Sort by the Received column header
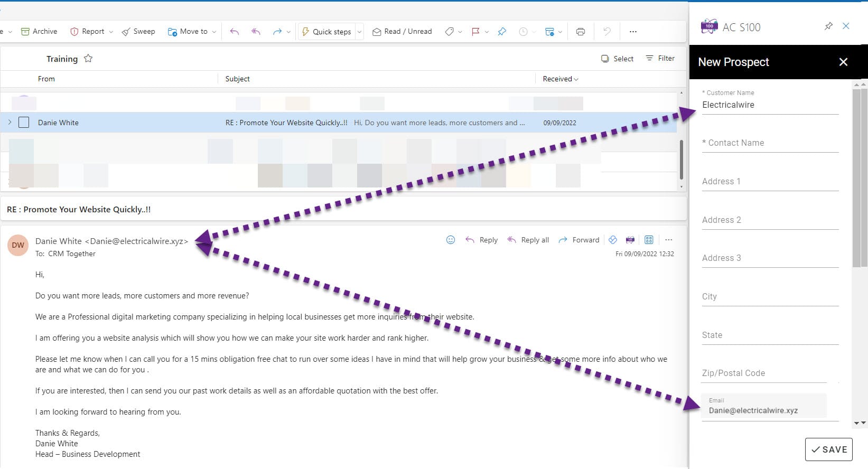 [560, 79]
